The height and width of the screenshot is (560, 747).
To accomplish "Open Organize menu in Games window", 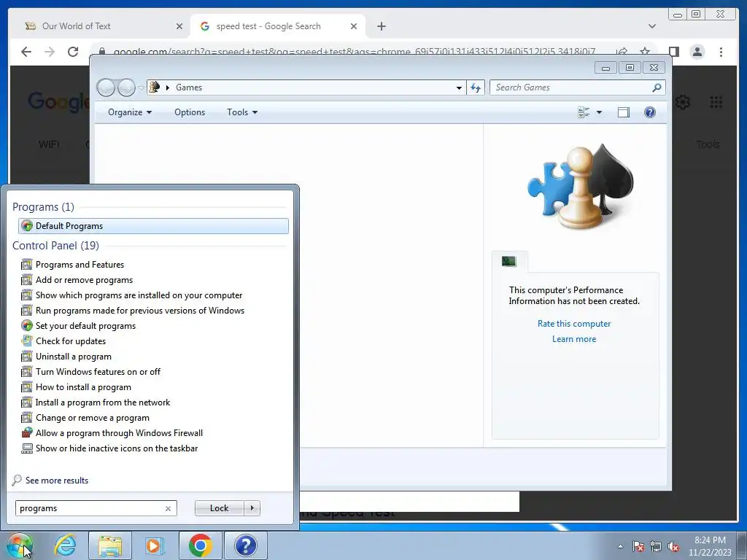I will pos(130,112).
